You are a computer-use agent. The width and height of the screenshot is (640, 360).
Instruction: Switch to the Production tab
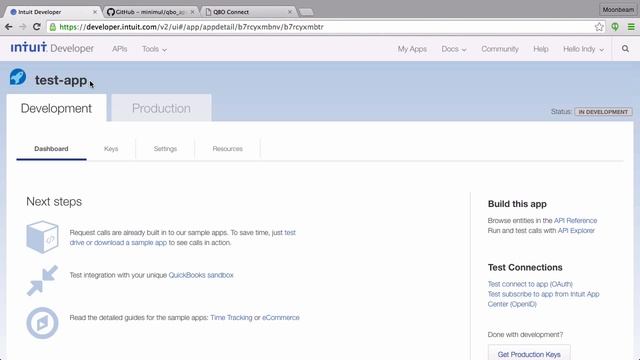[x=161, y=108]
